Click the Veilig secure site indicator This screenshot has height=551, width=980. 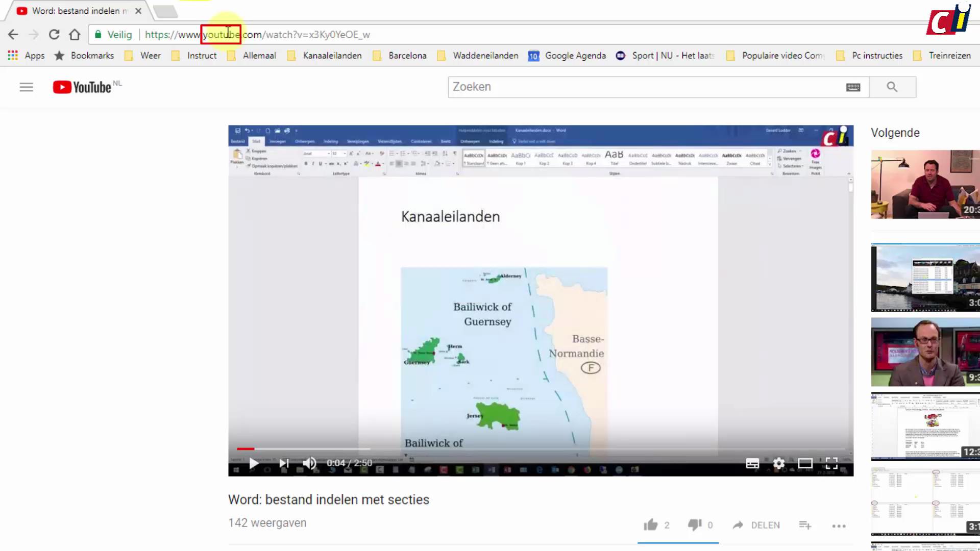(113, 35)
